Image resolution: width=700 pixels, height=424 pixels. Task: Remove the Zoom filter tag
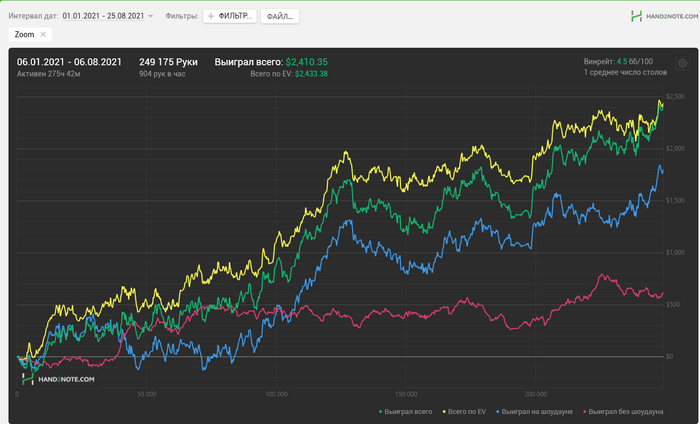click(43, 34)
